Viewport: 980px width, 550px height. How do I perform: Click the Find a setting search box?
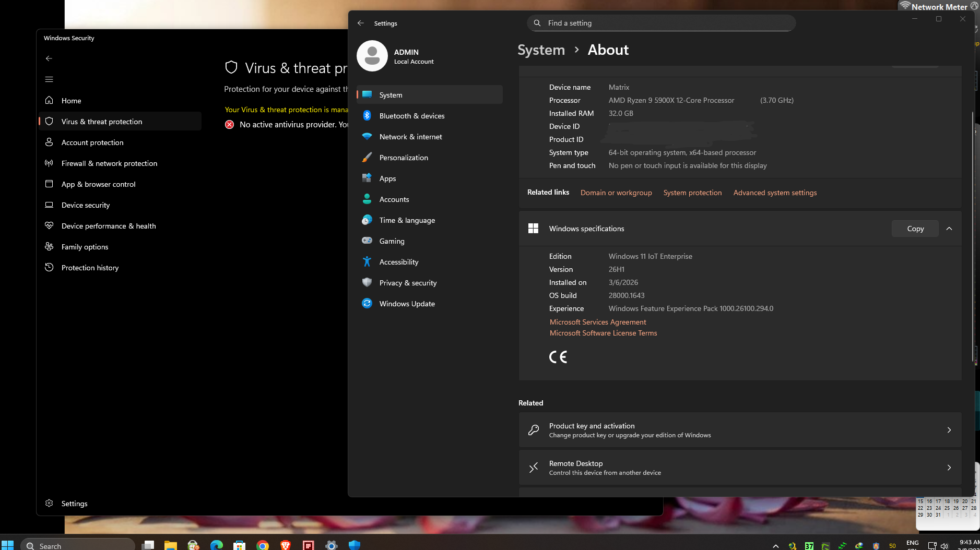point(661,23)
